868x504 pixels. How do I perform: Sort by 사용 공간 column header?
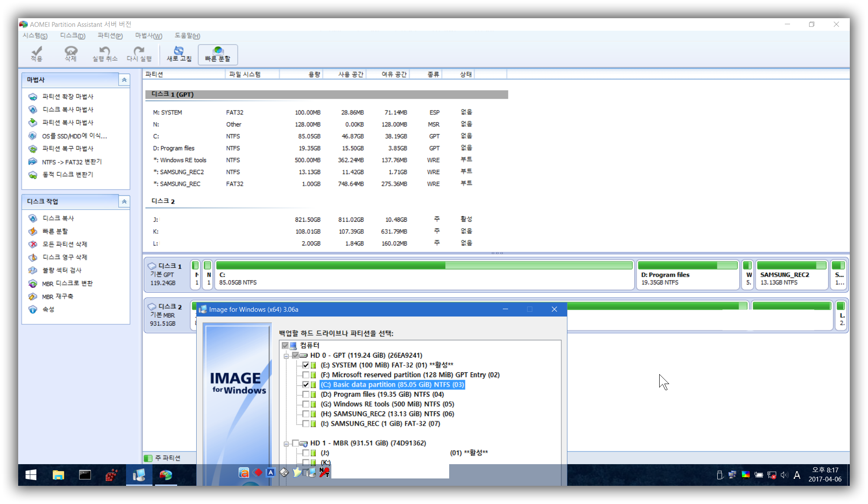click(x=345, y=74)
